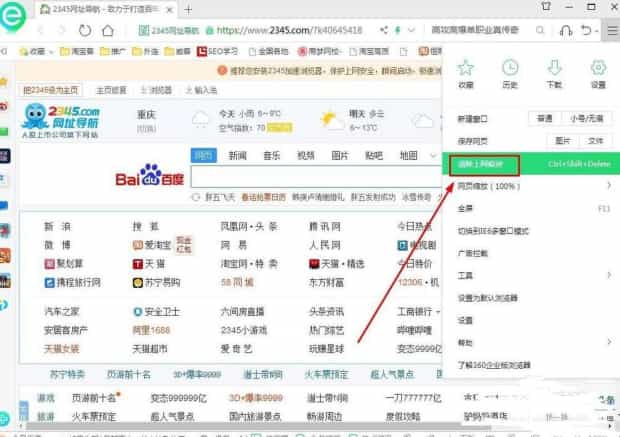Viewport: 620px width, 437px height.
Task: Open the 设置 gear icon in menu
Action: click(x=598, y=68)
